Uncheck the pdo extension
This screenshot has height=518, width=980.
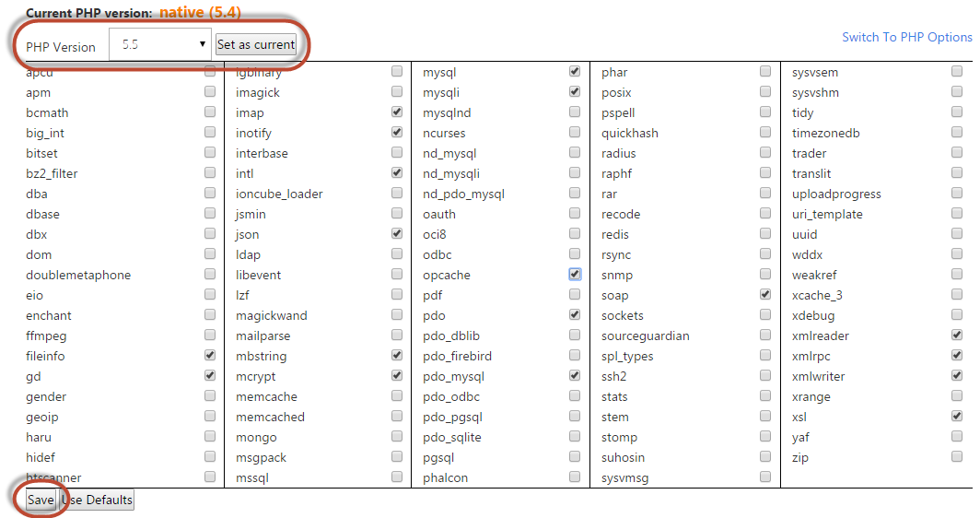coord(575,314)
